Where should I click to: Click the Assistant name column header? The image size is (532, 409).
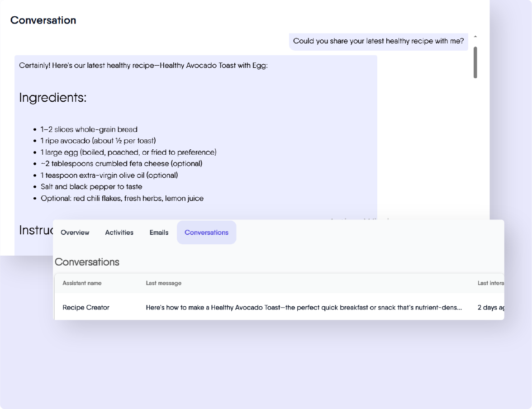[82, 283]
